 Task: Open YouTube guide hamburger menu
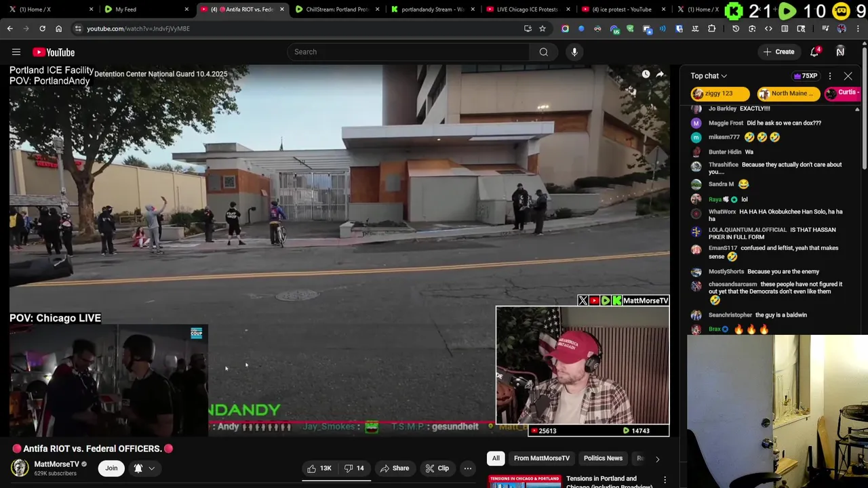(x=16, y=52)
